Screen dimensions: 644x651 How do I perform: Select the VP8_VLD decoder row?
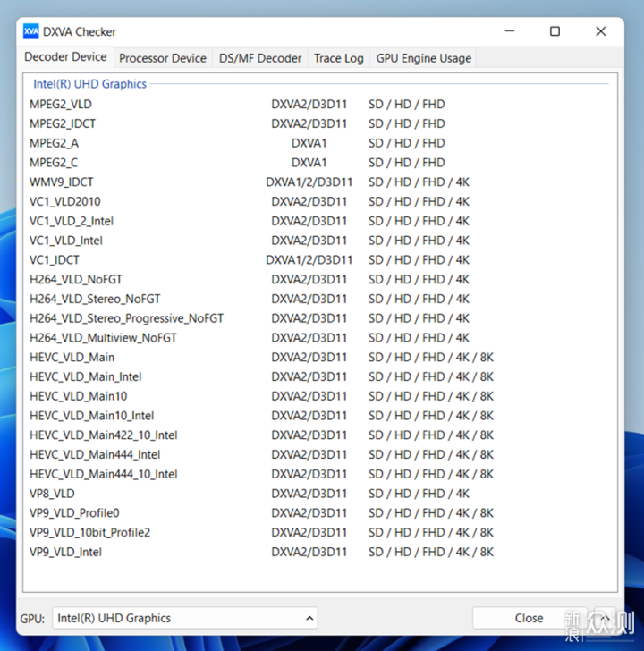(319, 494)
